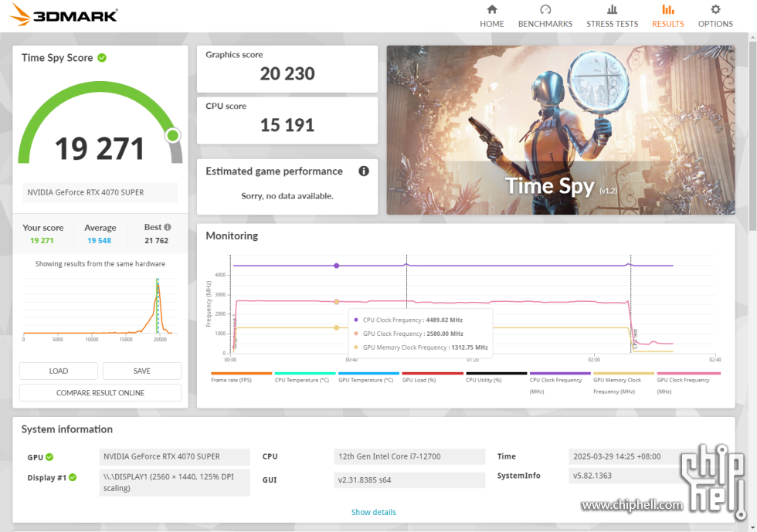The height and width of the screenshot is (532, 757).
Task: Click the 12th Gen Intel Core i7-12700 field
Action: 409,456
